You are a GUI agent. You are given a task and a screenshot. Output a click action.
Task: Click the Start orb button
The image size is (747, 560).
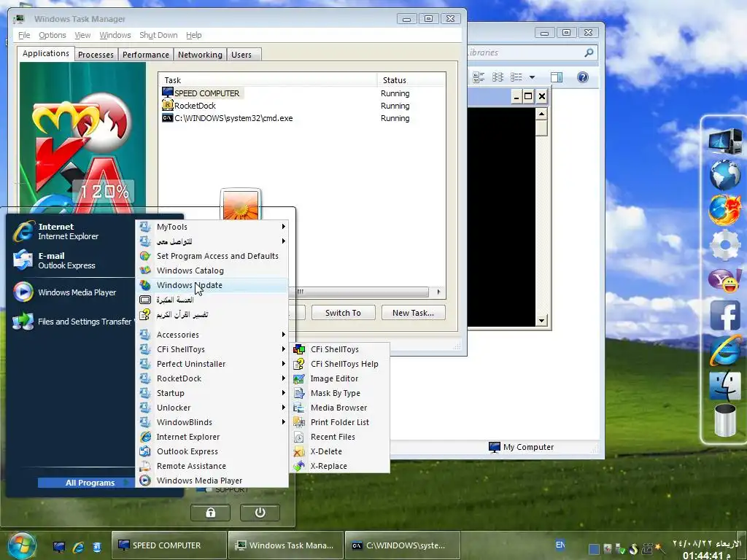click(x=22, y=545)
